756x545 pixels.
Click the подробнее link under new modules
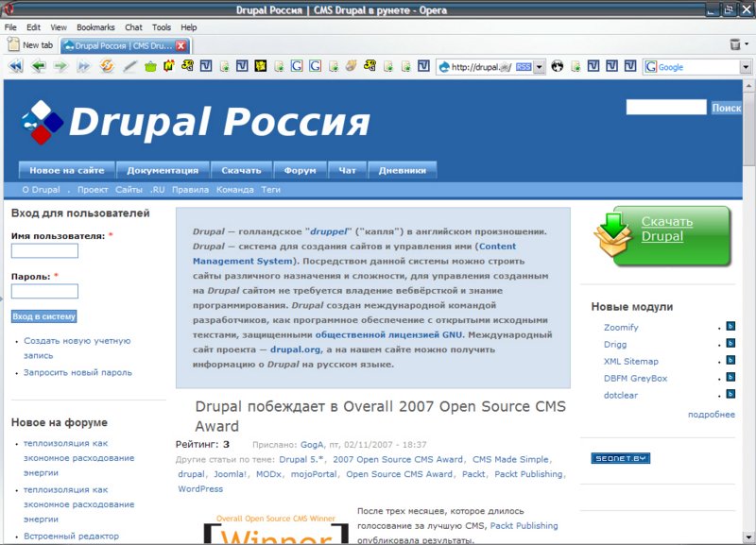712,415
